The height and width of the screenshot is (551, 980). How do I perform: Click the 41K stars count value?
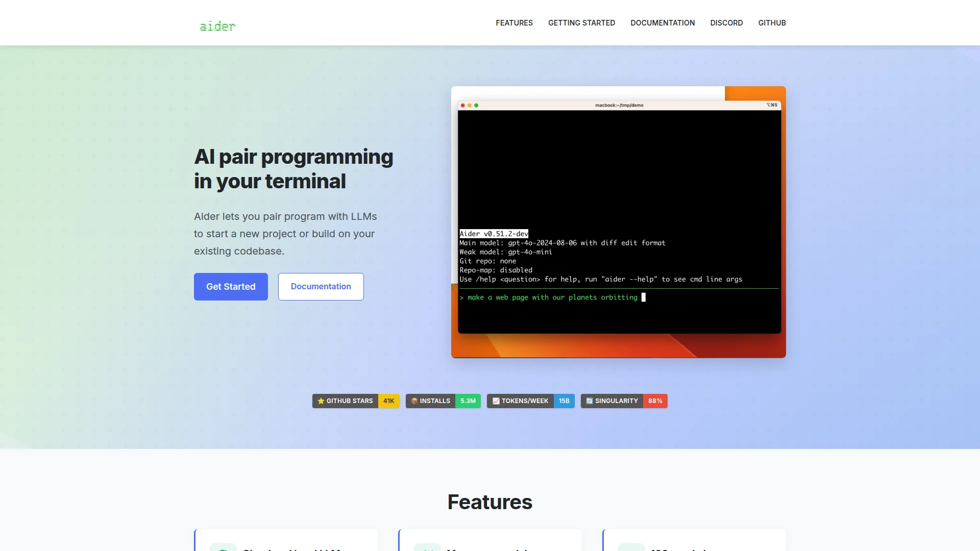click(388, 401)
